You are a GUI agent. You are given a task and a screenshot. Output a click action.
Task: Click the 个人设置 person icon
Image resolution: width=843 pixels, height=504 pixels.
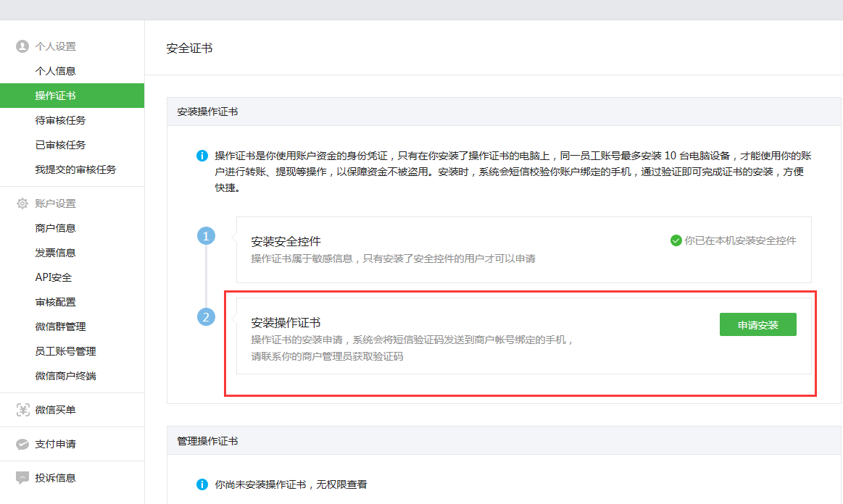pos(22,46)
